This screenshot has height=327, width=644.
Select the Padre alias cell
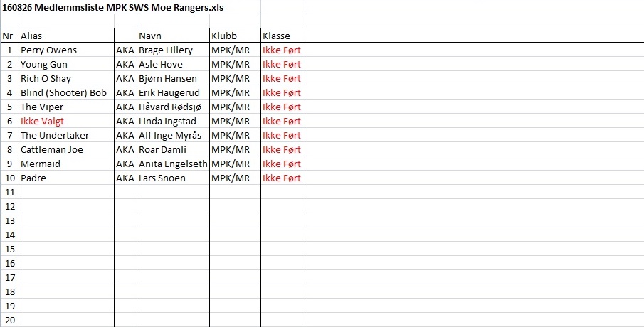67,178
